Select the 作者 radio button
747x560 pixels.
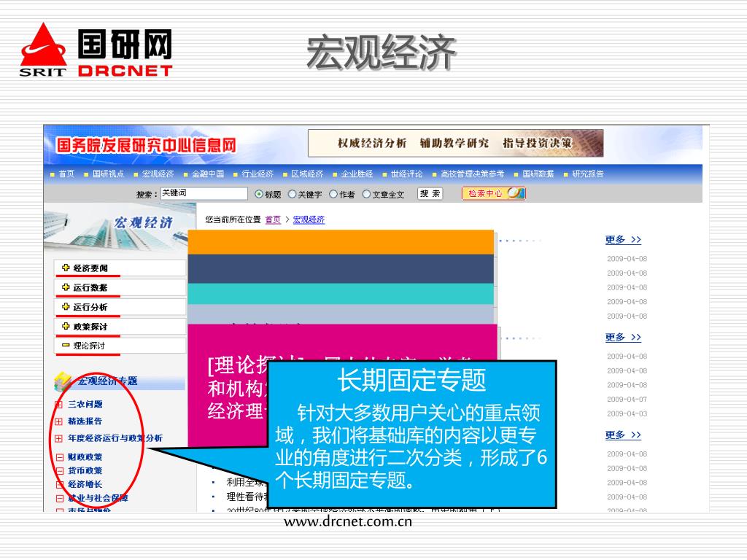coord(333,194)
